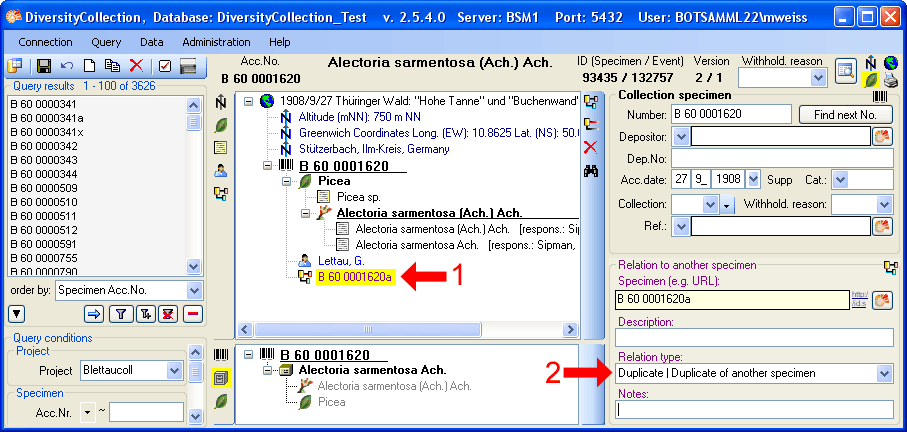Click the funnel filter query button
Image resolution: width=907 pixels, height=432 pixels.
pos(120,314)
